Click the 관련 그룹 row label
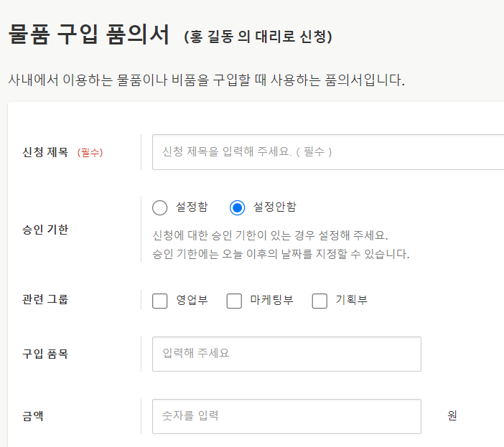The width and height of the screenshot is (504, 447). pyautogui.click(x=45, y=301)
